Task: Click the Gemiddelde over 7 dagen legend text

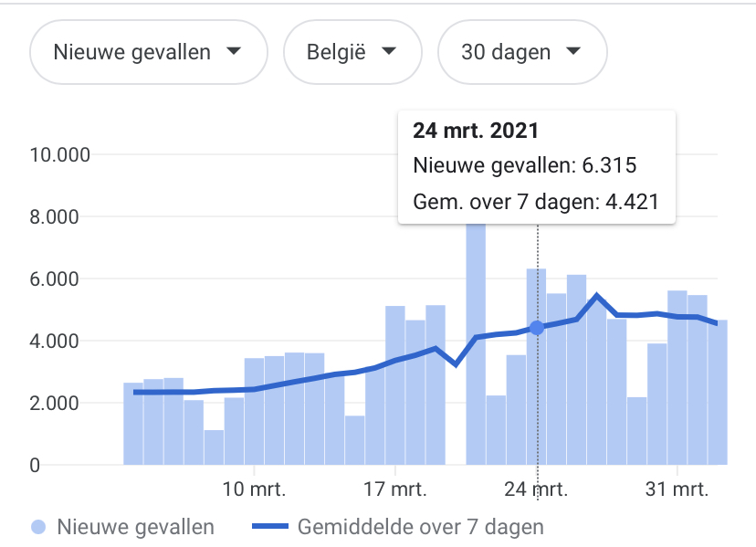Action: tap(420, 527)
